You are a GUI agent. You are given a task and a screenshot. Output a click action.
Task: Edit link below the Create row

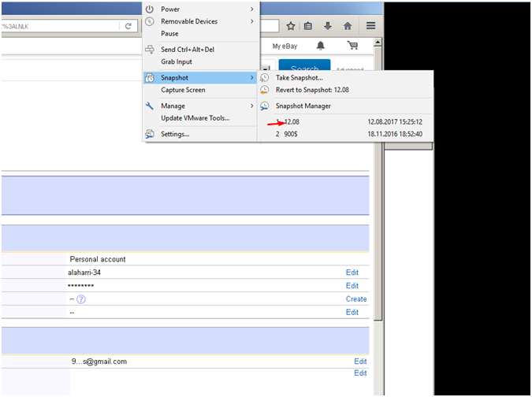[352, 312]
